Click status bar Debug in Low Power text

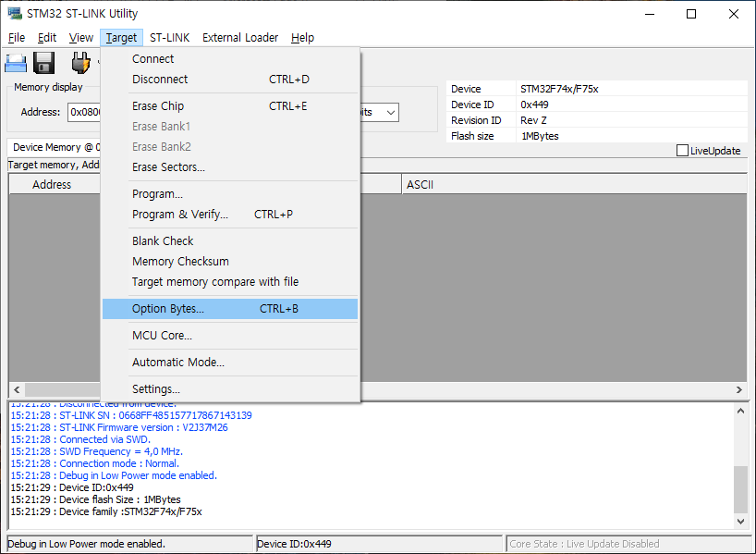tap(86, 544)
